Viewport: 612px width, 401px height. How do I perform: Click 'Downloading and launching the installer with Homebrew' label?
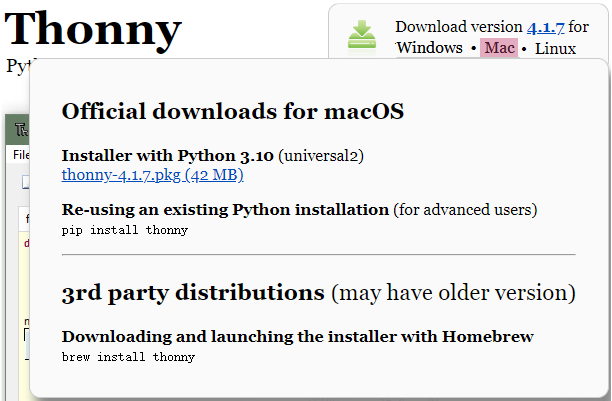[x=297, y=337]
